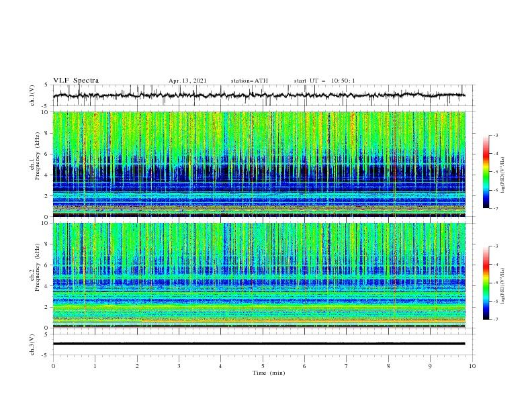
Task: Click the ch.1 spectrogram plot
Action: point(259,164)
